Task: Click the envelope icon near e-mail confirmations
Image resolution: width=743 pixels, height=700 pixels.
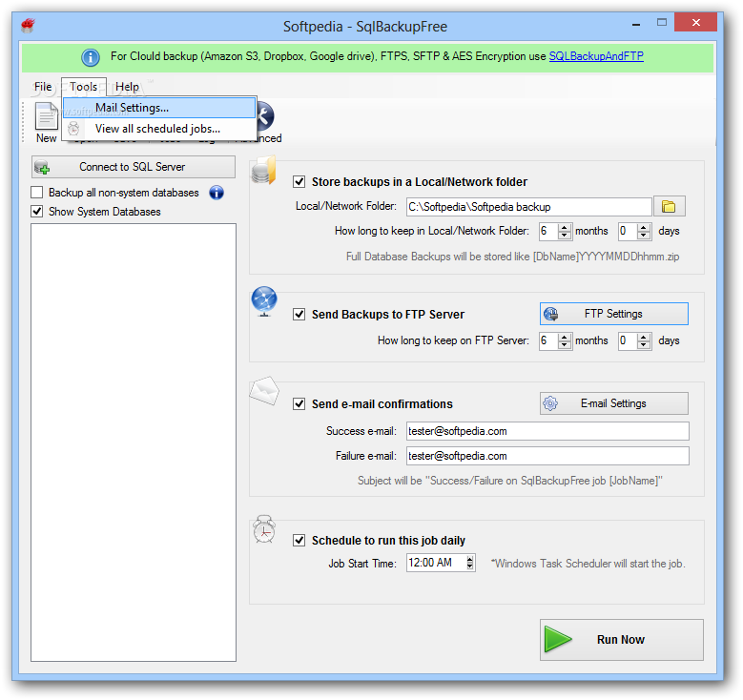Action: [264, 390]
